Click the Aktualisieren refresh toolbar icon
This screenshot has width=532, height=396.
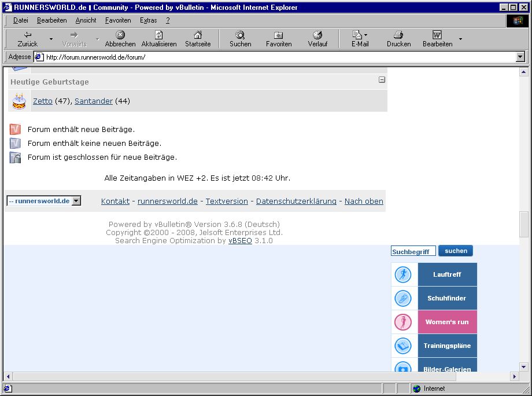[x=158, y=35]
